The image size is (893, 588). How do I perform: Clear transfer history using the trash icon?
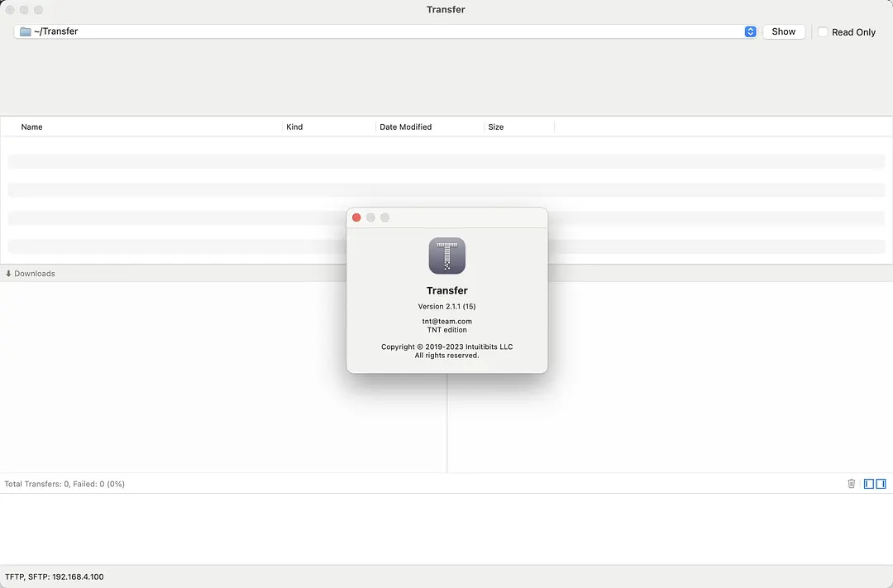[x=851, y=483]
